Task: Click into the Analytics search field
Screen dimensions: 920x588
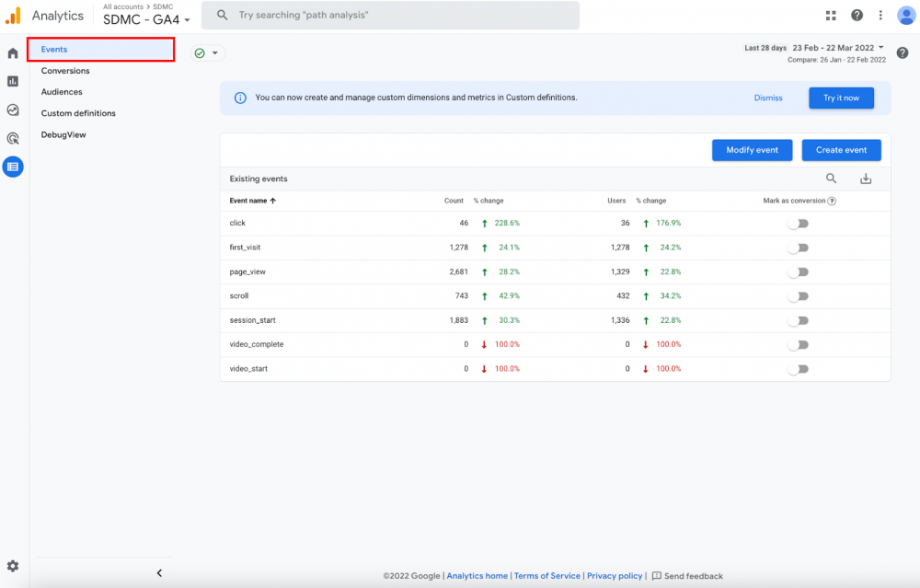Action: coord(390,16)
